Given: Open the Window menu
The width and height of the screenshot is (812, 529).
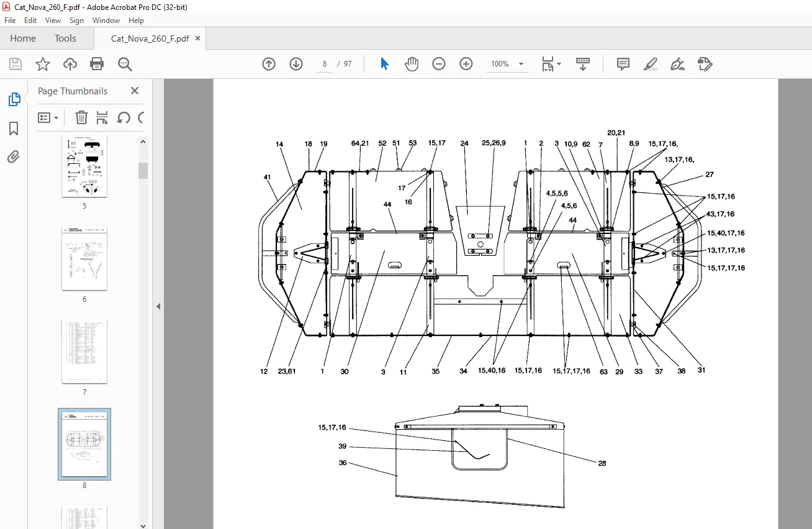Looking at the screenshot, I should (x=106, y=20).
